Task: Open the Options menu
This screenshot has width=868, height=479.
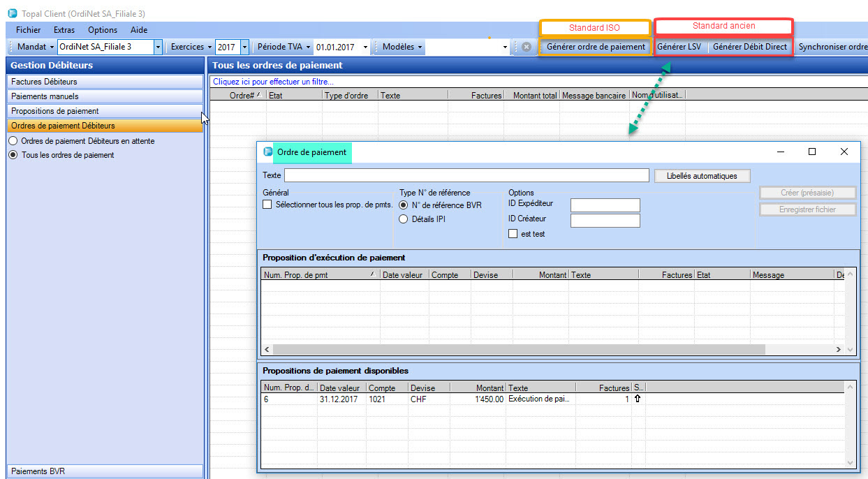Action: coord(102,30)
